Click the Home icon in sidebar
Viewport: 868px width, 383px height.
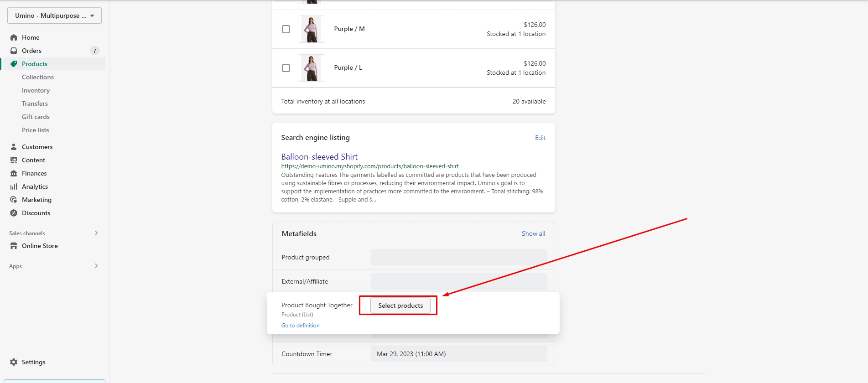14,37
